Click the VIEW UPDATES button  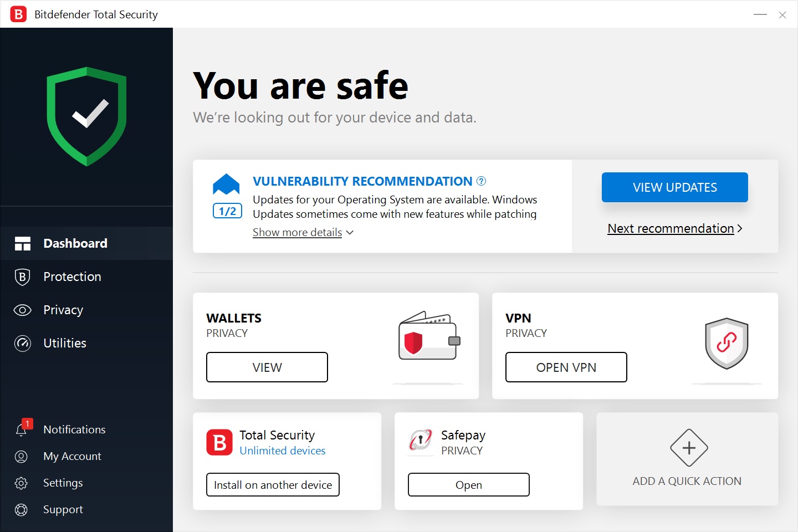pyautogui.click(x=675, y=187)
